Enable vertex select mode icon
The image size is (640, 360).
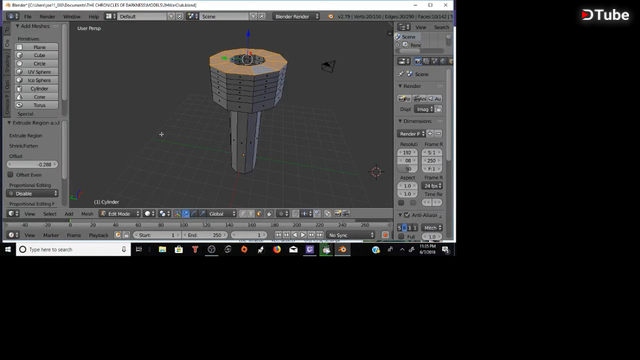pyautogui.click(x=243, y=214)
